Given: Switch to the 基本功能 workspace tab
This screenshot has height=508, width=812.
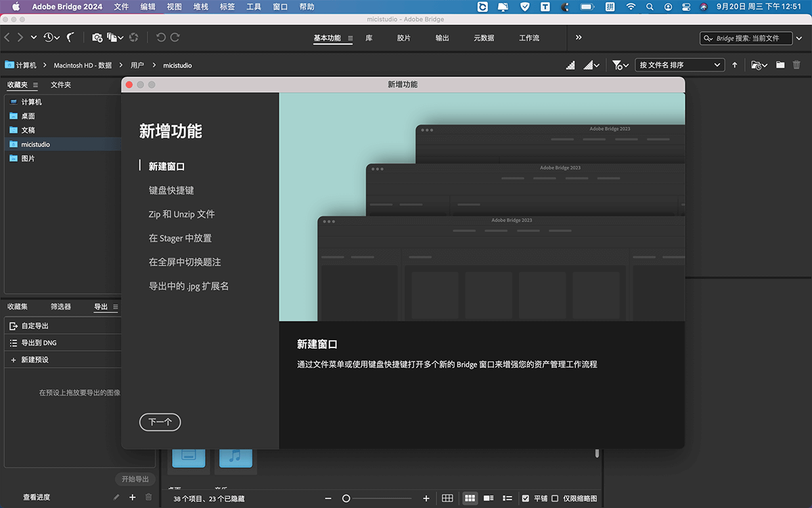Looking at the screenshot, I should point(327,38).
